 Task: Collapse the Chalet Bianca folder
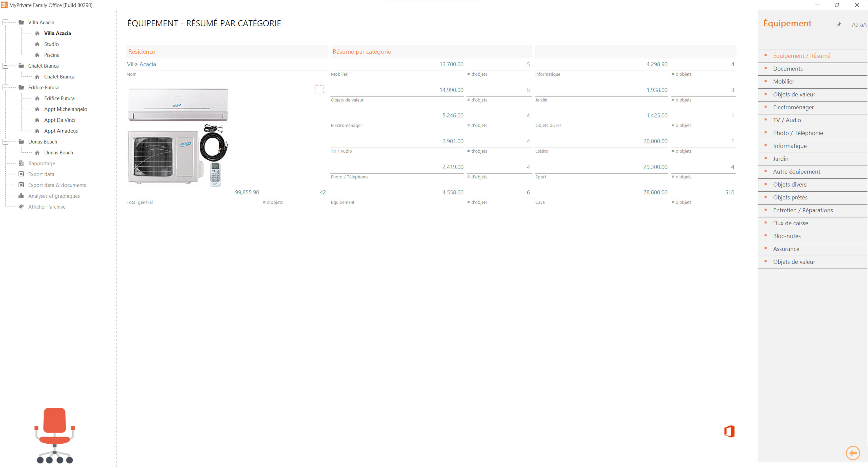pos(5,66)
